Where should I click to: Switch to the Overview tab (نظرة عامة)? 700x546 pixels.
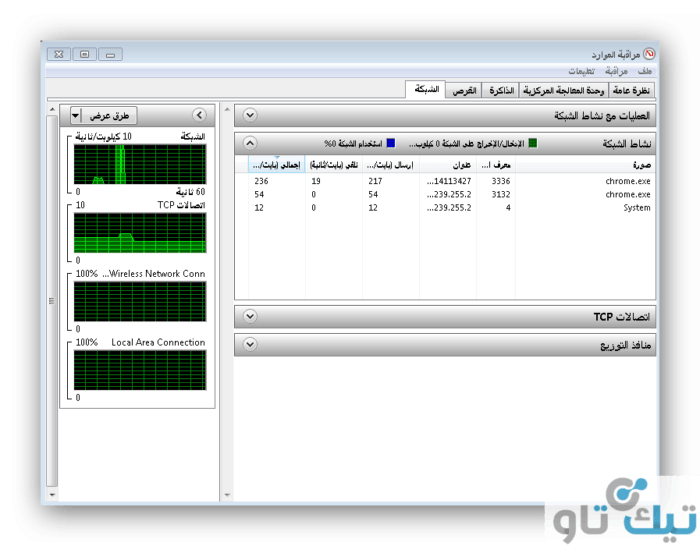coord(635,91)
